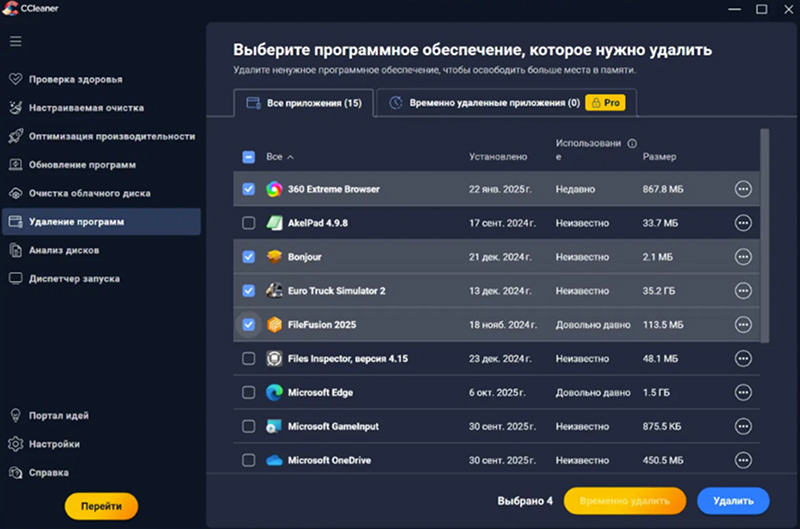Open more options for Microsoft OneDrive
This screenshot has width=800, height=529.
[x=743, y=460]
